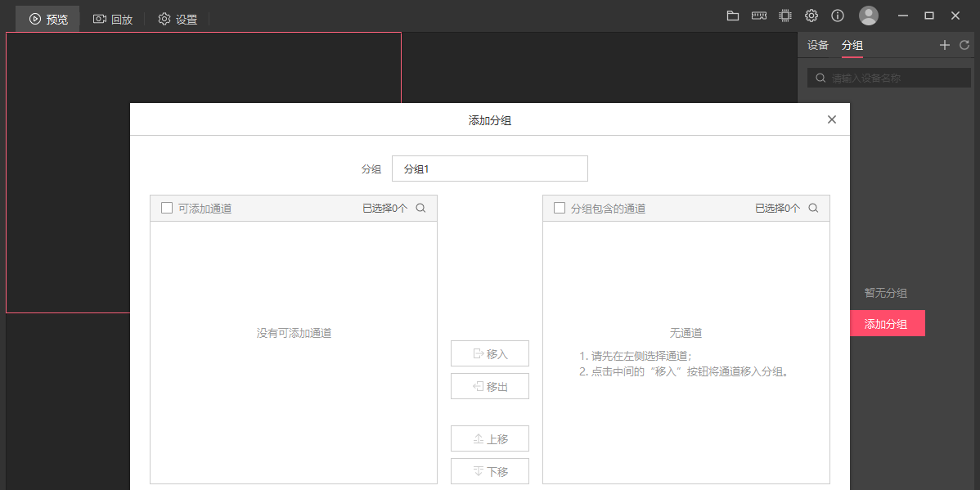Check the 分组包含的通道 select-all checkbox
This screenshot has width=980, height=490.
(560, 208)
